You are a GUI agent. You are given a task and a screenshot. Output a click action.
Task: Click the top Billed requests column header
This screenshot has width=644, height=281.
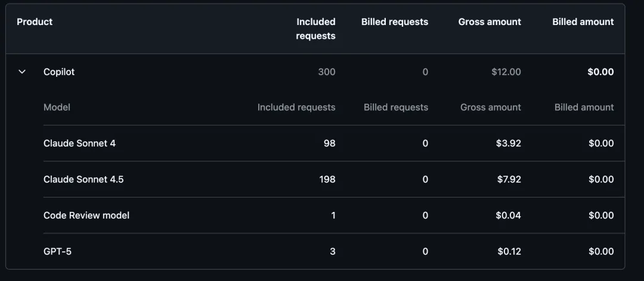394,22
